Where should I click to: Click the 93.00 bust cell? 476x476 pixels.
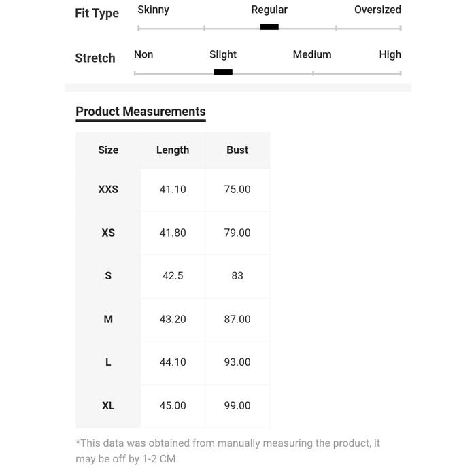coord(237,362)
